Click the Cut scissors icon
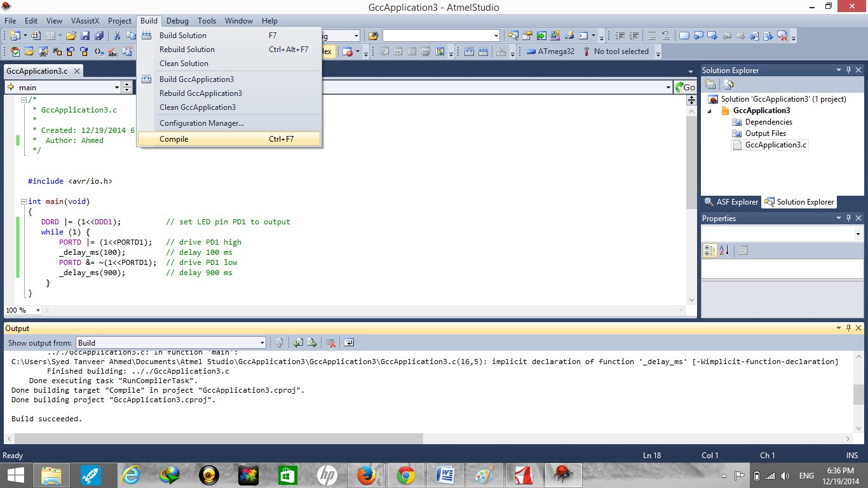Viewport: 868px width, 488px height. [117, 36]
